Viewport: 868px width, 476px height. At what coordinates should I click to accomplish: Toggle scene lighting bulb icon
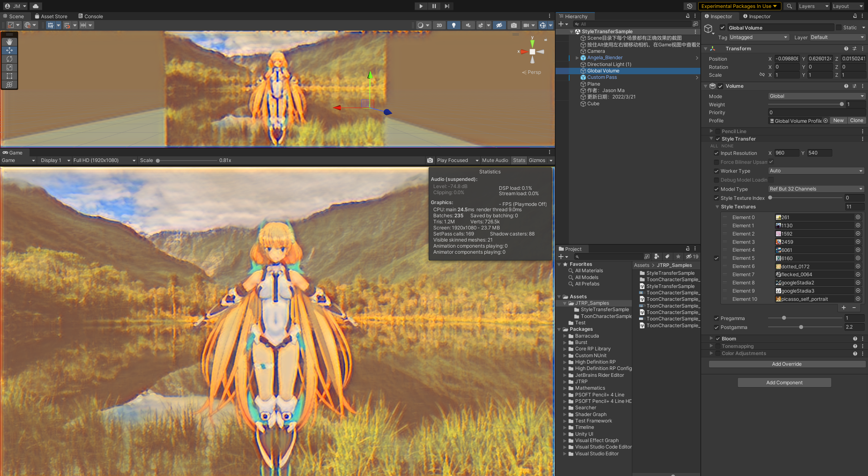coord(454,25)
